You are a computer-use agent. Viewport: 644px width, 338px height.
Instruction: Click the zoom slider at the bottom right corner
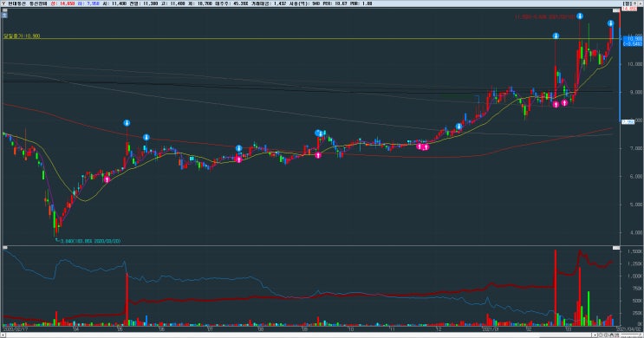[x=630, y=335]
